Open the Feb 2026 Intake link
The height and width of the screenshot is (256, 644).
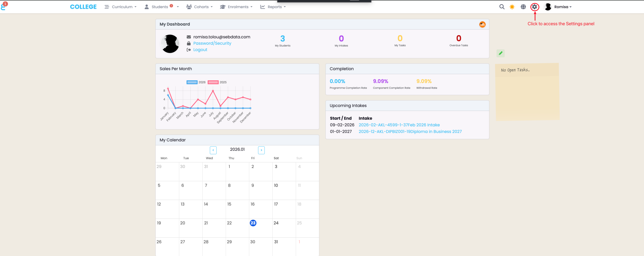coord(399,125)
